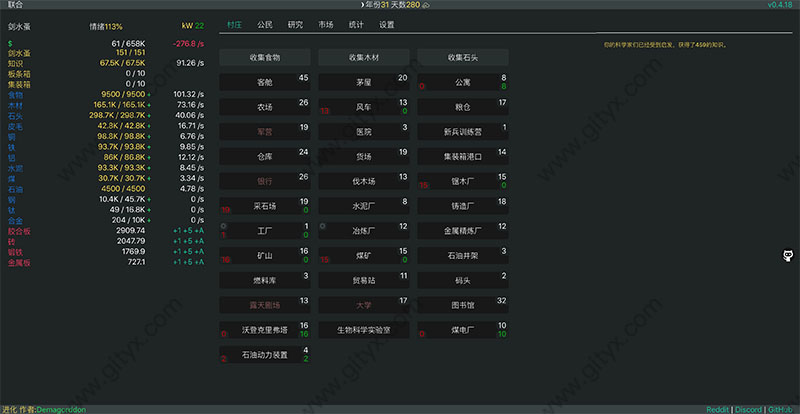This screenshot has width=800, height=414.
Task: Click the weather icon beside the day counter
Action: coord(425,5)
